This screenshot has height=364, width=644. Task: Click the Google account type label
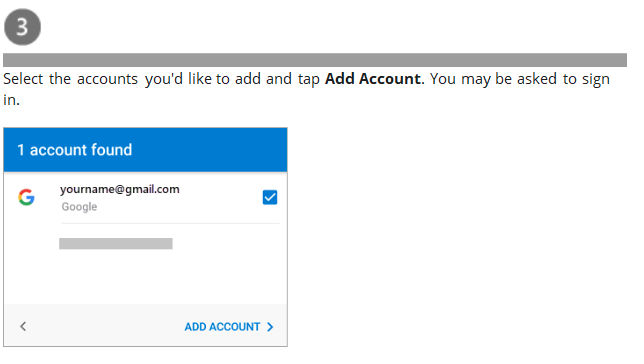(79, 207)
